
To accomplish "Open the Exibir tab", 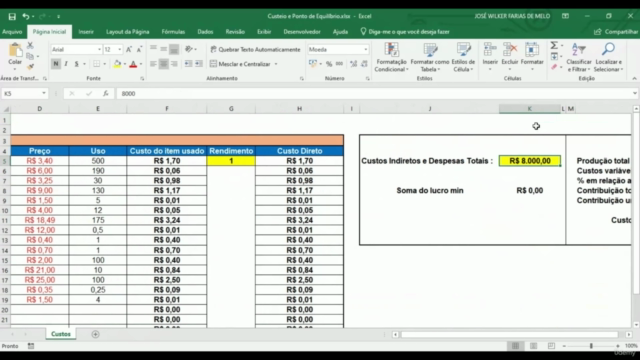I will [x=264, y=32].
